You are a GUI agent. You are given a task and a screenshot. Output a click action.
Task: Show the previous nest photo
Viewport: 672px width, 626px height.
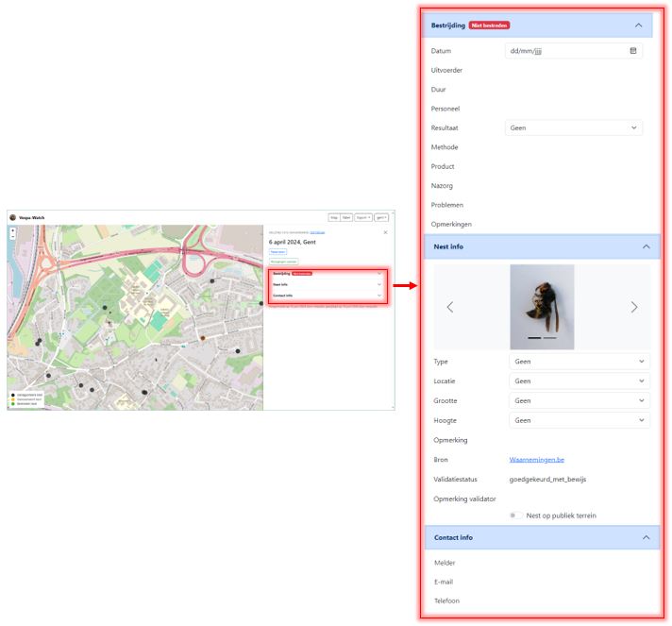450,307
